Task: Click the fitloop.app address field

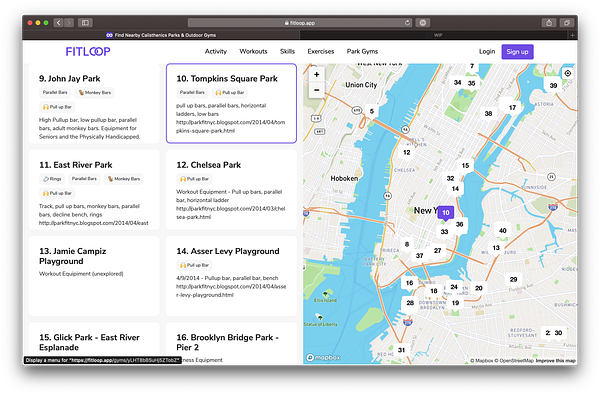Action: click(300, 23)
